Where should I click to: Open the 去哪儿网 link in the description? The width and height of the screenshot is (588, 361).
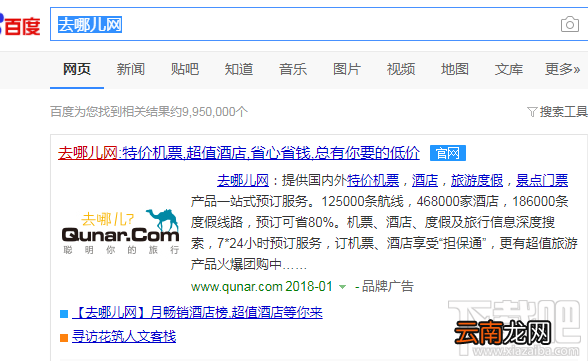coord(243,180)
